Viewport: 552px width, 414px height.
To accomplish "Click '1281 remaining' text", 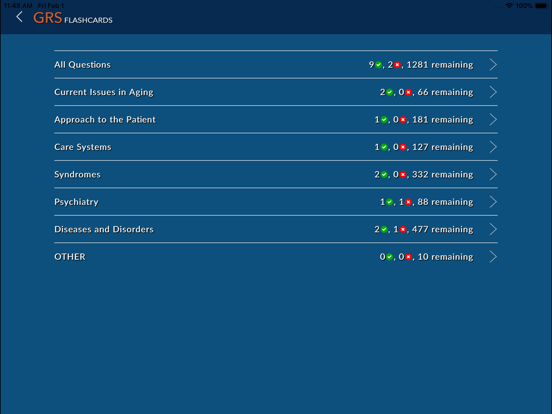I will point(440,65).
